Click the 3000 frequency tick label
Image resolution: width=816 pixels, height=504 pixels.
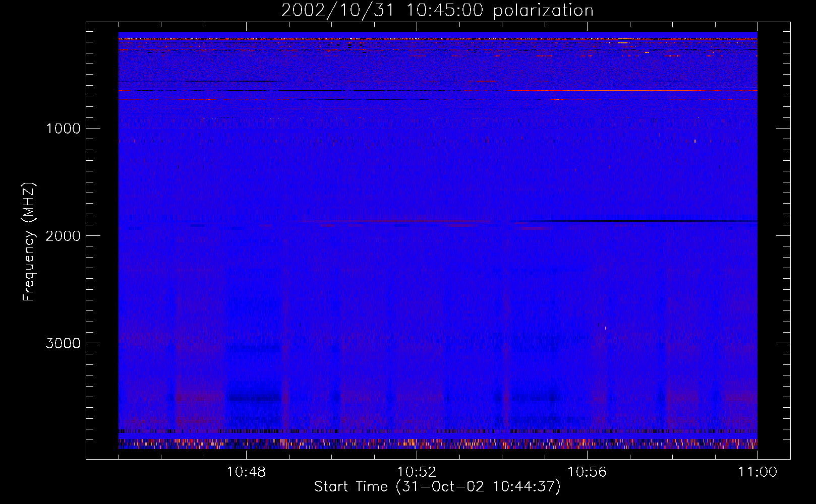tap(63, 343)
